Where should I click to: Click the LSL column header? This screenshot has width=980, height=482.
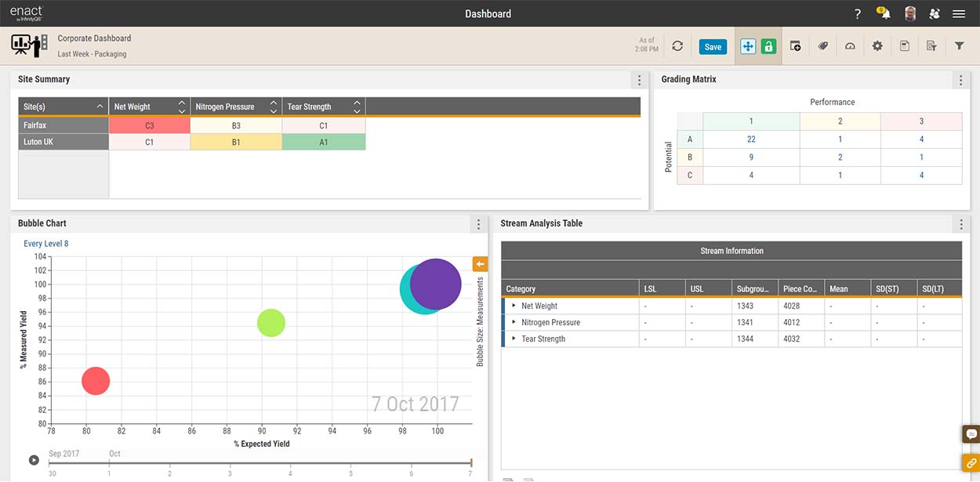coord(661,288)
